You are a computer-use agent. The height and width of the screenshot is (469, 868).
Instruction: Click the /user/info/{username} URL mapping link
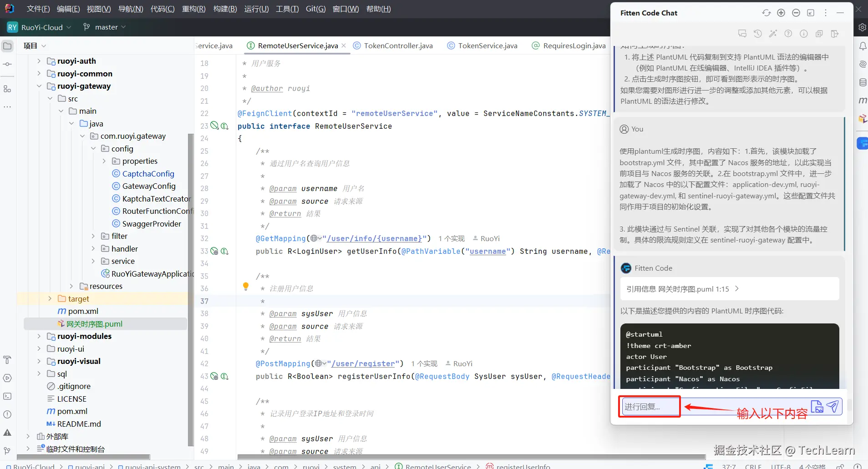pos(374,238)
